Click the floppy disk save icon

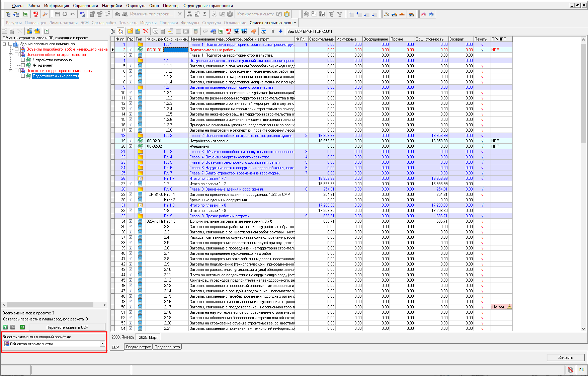click(57, 14)
